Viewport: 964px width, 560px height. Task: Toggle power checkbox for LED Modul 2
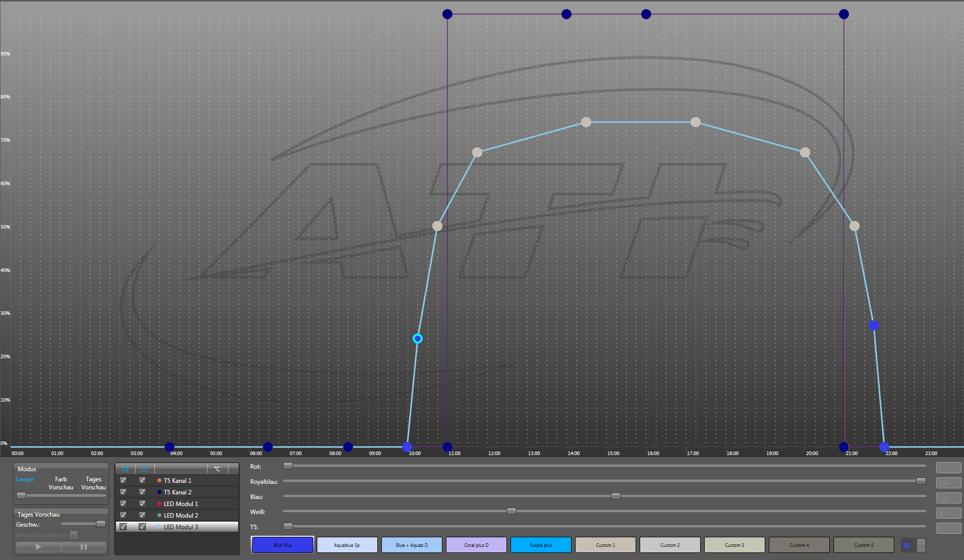tap(142, 515)
